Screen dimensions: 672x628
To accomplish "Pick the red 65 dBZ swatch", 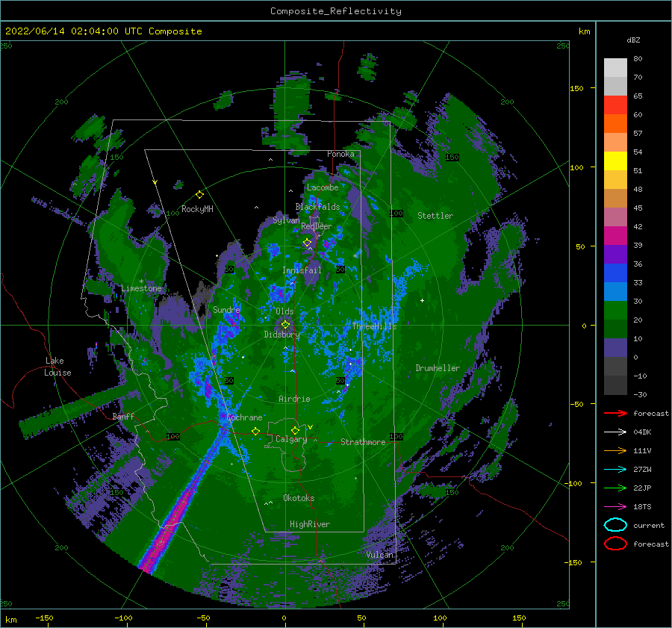I will pyautogui.click(x=615, y=105).
